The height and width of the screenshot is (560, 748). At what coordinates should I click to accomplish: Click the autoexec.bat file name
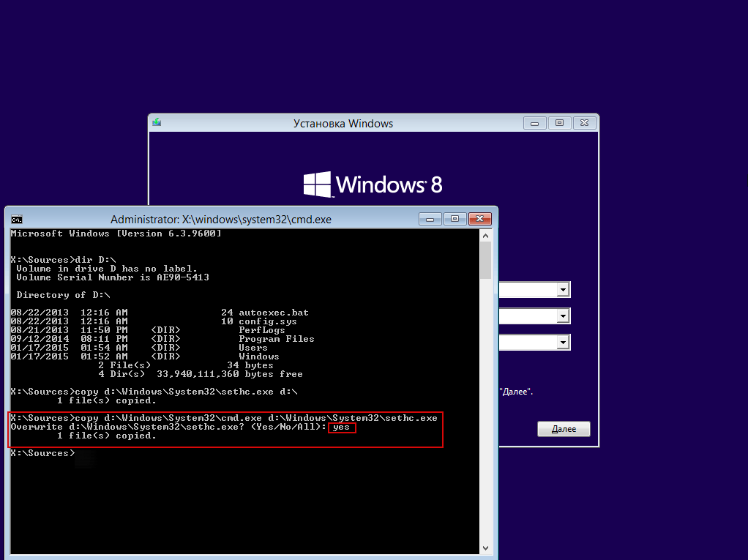[274, 313]
